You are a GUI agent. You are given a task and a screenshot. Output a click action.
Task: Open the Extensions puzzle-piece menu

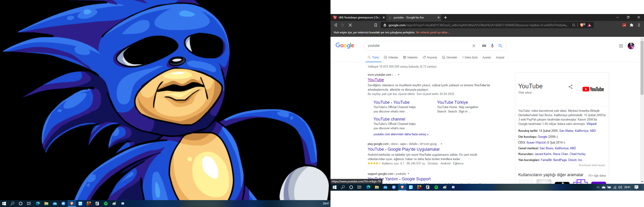coord(632,25)
